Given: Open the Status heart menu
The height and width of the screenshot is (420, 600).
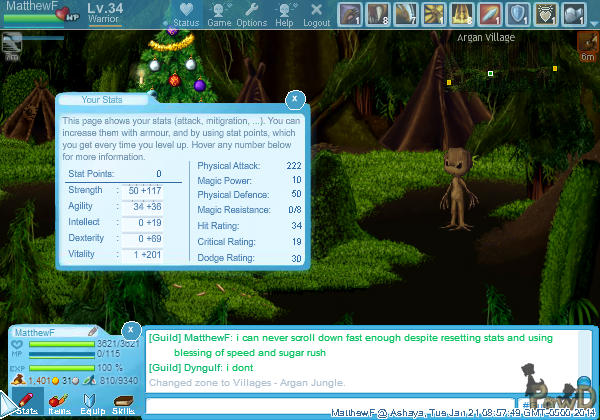Looking at the screenshot, I should (185, 14).
